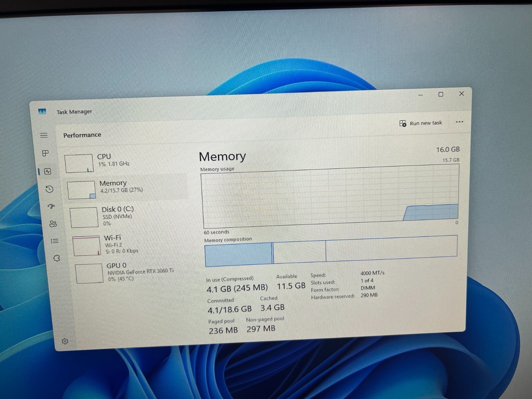The image size is (532, 399).
Task: Open the Users page icon
Action: pos(53,224)
